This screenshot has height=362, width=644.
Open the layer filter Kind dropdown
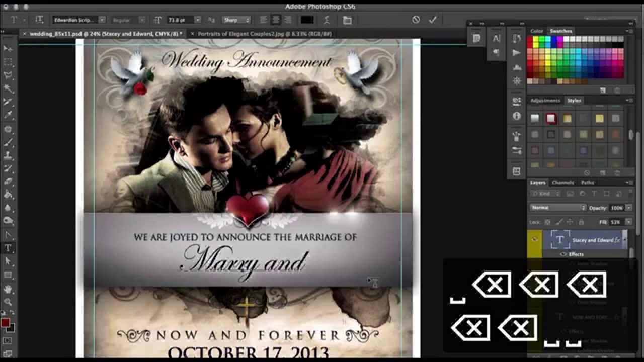point(546,194)
